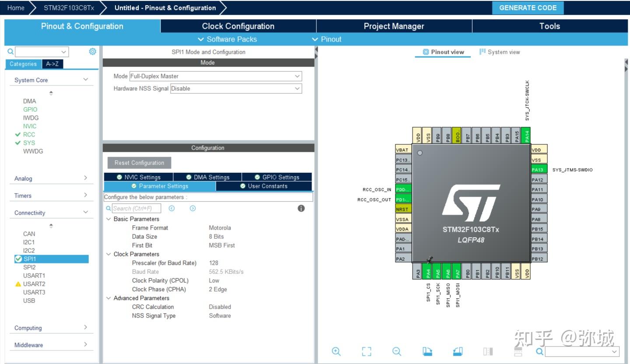Screen dimensions: 630x364
Task: Open the peripheral search combo box
Action: click(x=42, y=52)
